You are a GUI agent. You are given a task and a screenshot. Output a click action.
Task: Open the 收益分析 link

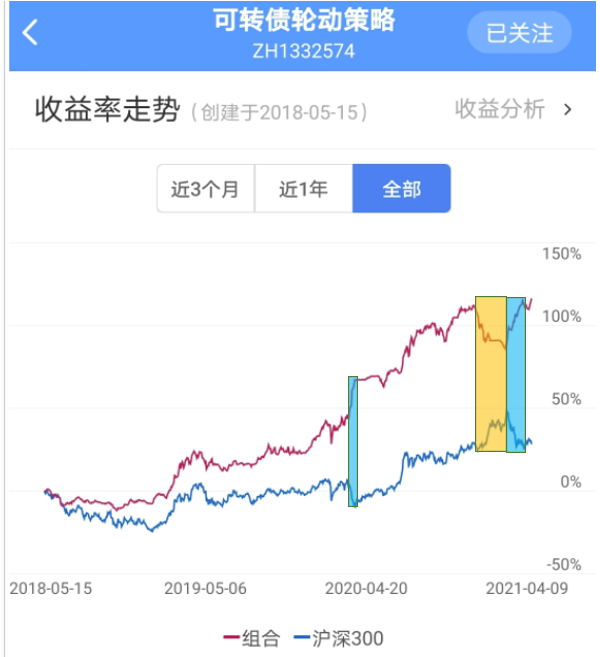click(500, 110)
